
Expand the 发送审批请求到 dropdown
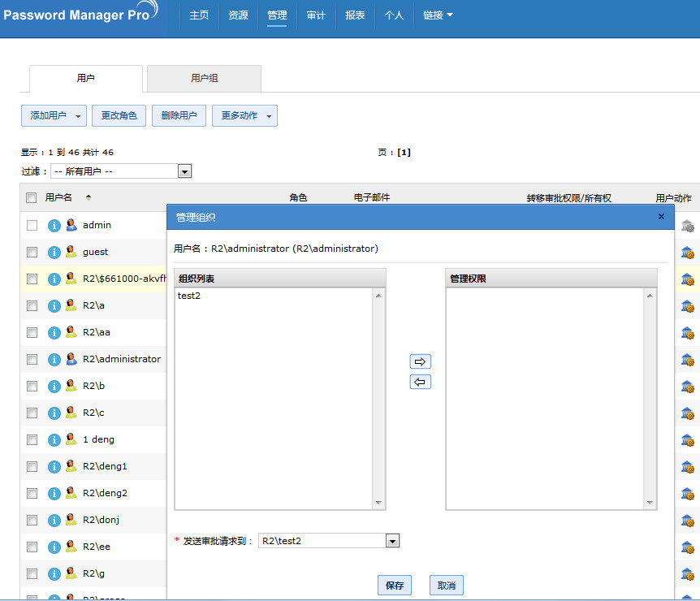(x=392, y=541)
